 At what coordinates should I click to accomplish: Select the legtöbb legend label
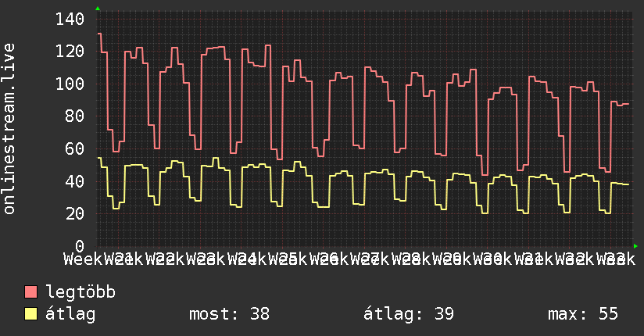pyautogui.click(x=80, y=292)
